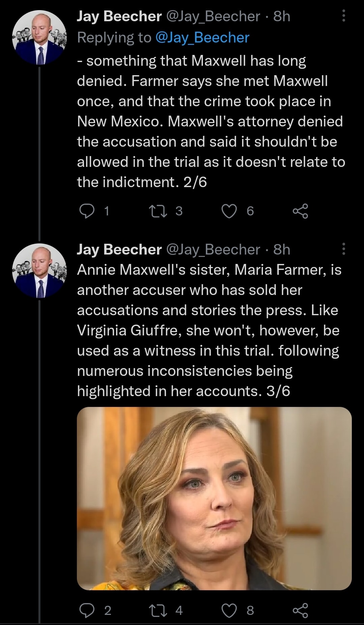364x625 pixels.
Task: Tap @Jay_Beecher handle on 3/6 tweet
Action: pyautogui.click(x=213, y=249)
